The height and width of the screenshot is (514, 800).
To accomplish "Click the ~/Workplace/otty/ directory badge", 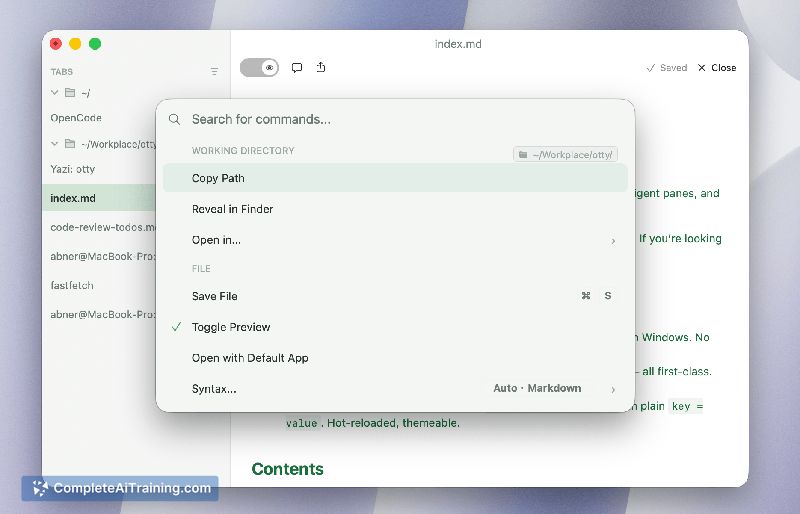I will point(565,154).
